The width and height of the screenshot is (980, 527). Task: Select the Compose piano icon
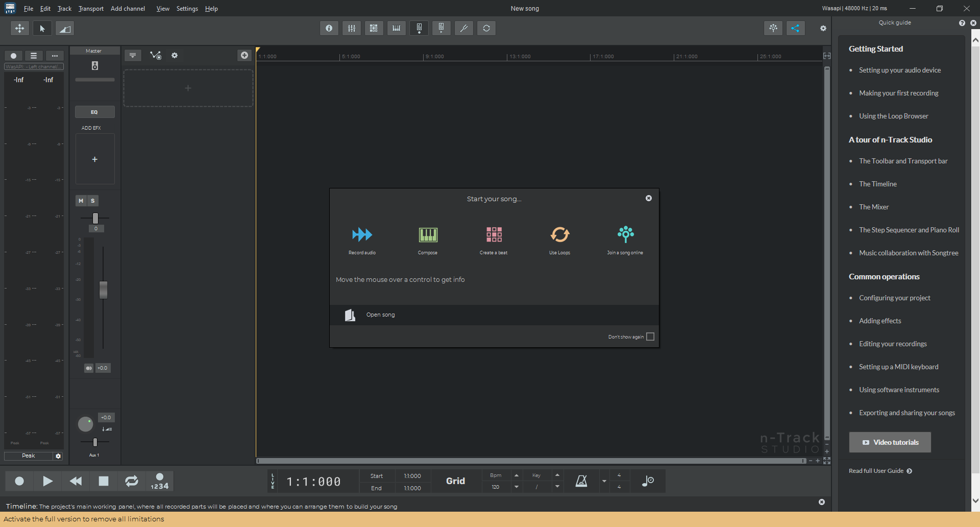pos(428,235)
